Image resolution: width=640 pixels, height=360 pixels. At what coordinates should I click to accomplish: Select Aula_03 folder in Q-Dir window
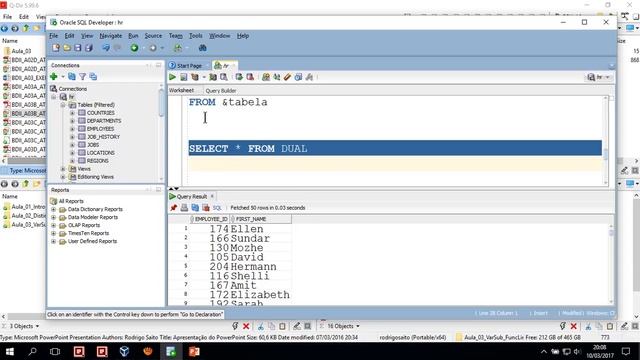[21, 51]
